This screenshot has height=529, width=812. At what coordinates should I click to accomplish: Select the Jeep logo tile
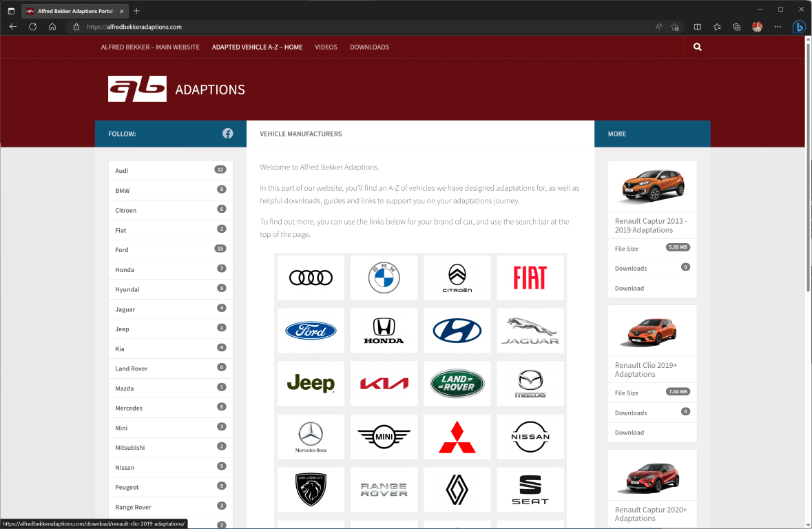click(x=311, y=384)
